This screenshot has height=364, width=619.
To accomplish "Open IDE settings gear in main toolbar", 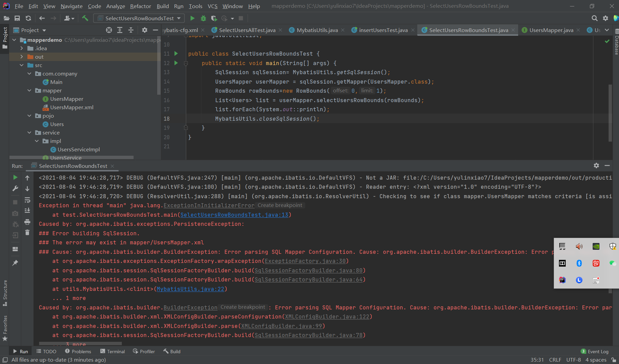I will (x=606, y=18).
